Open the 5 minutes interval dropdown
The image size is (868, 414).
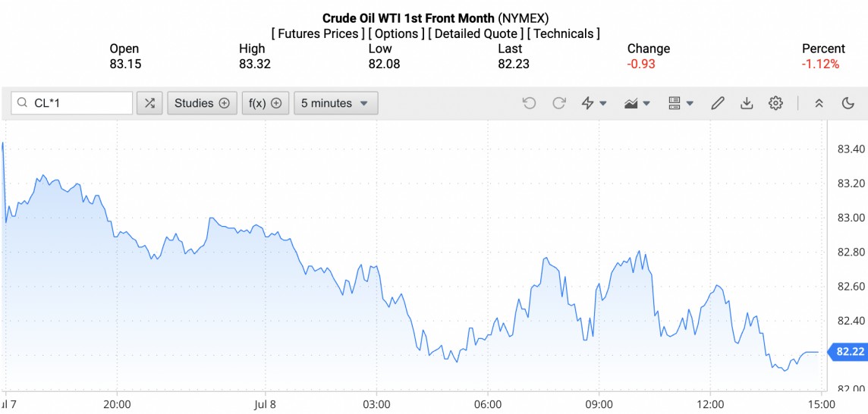(335, 103)
